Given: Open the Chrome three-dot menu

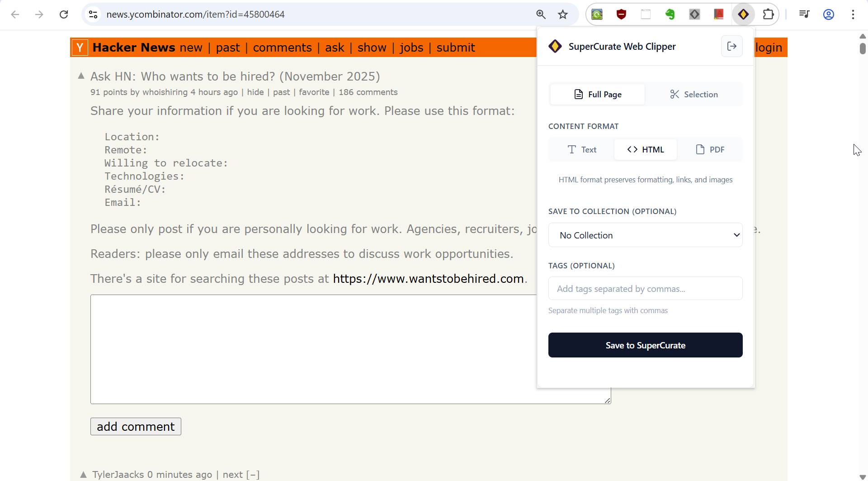Looking at the screenshot, I should point(853,14).
